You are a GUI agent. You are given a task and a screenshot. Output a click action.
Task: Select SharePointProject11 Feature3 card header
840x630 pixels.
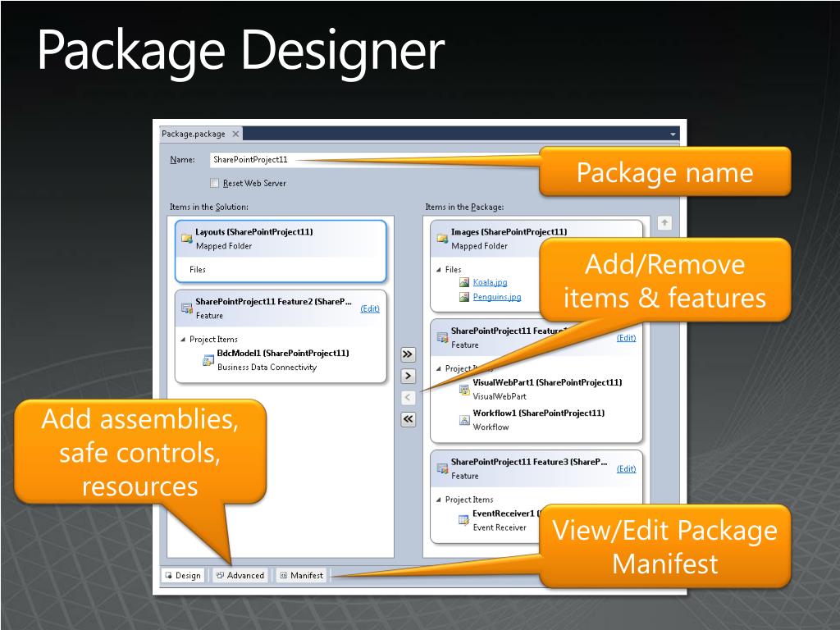536,468
